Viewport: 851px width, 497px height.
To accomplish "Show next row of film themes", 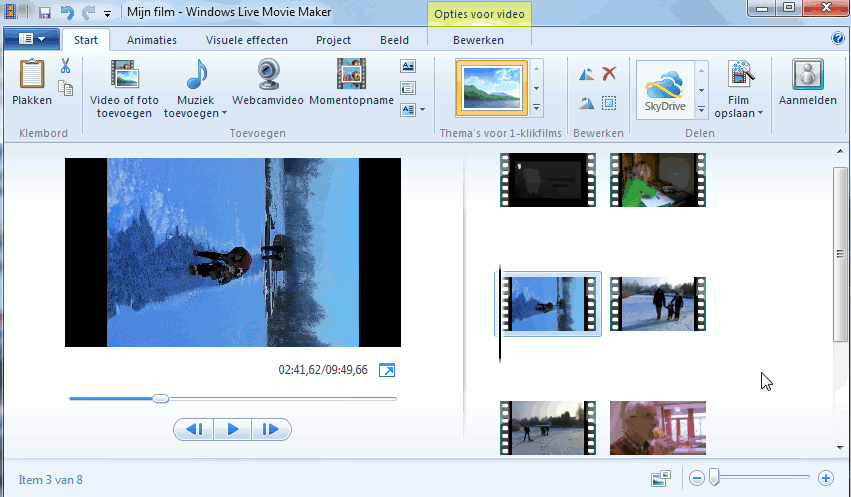I will pyautogui.click(x=536, y=88).
